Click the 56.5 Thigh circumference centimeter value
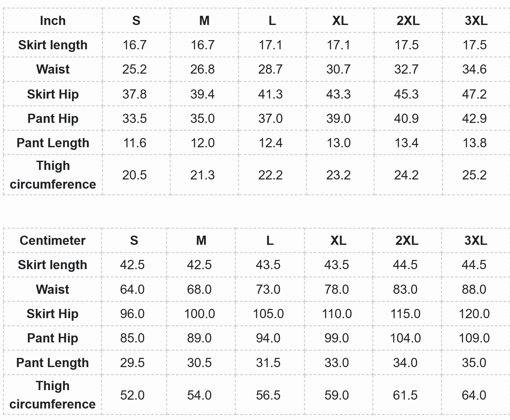The height and width of the screenshot is (420, 510). pos(268,395)
